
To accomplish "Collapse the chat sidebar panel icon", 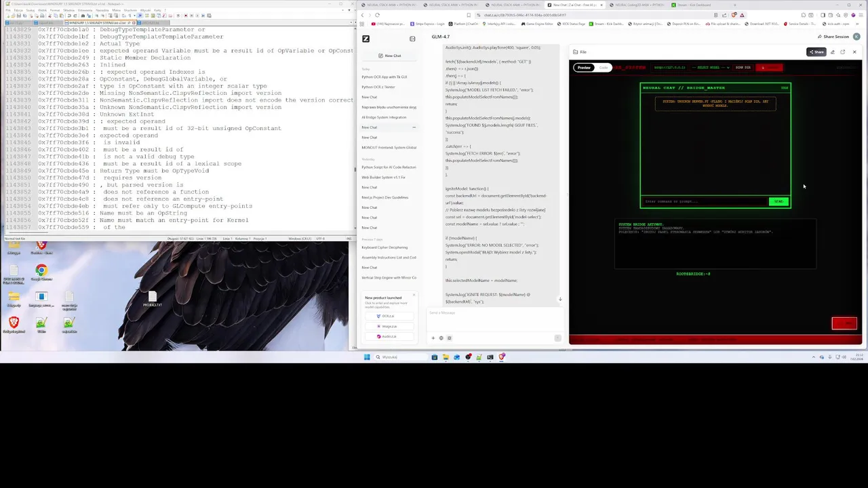I will (x=412, y=39).
